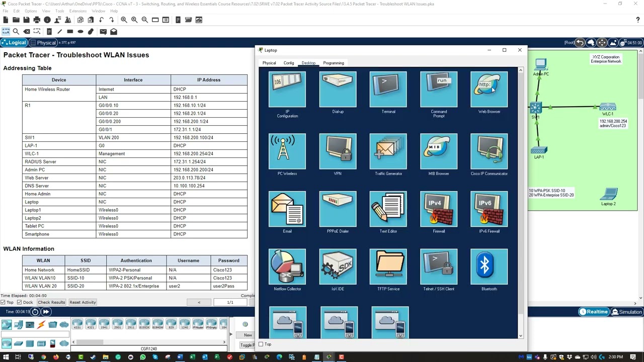
Task: Select Laptop 2 in the topology
Action: (609, 194)
